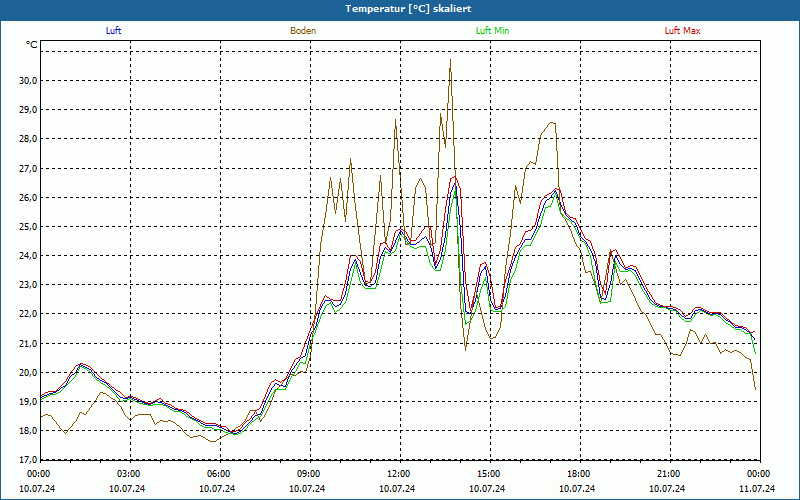Click the 30,0 y-axis value
The height and width of the screenshot is (500, 800).
28,81
